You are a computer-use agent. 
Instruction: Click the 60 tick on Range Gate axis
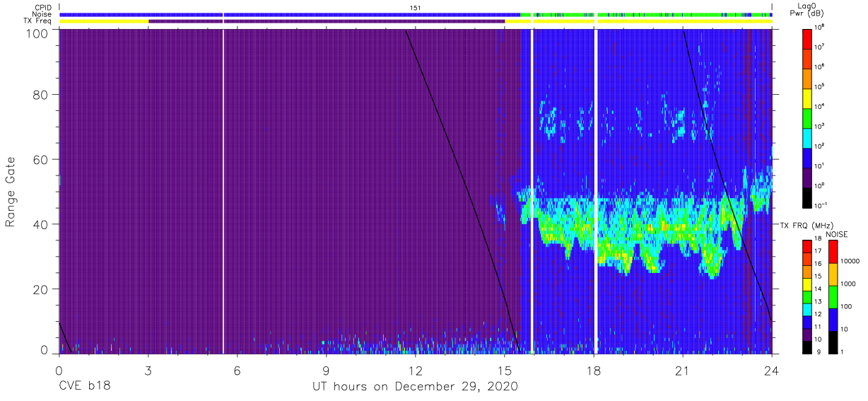42,159
